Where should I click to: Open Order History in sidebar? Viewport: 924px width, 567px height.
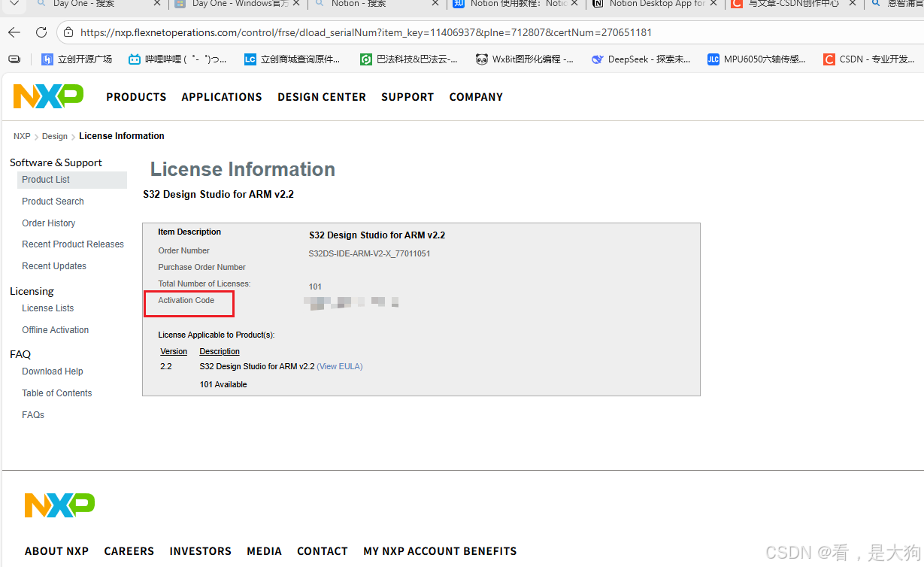tap(49, 223)
